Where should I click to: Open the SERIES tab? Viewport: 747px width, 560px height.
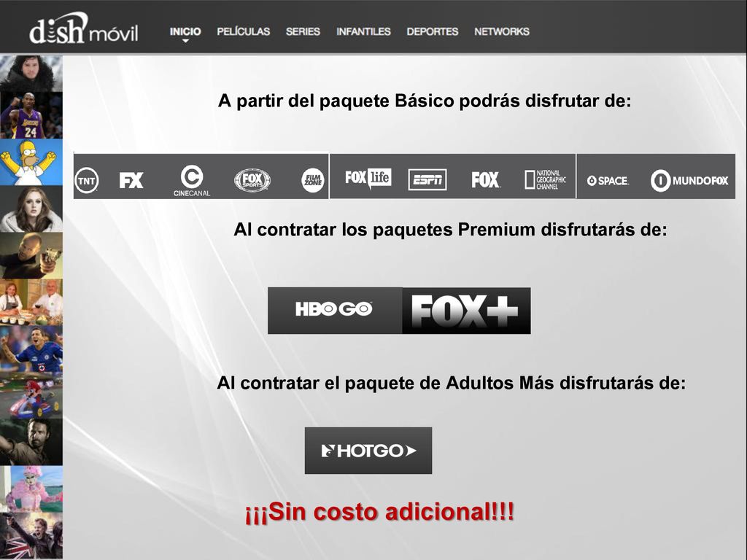coord(303,31)
